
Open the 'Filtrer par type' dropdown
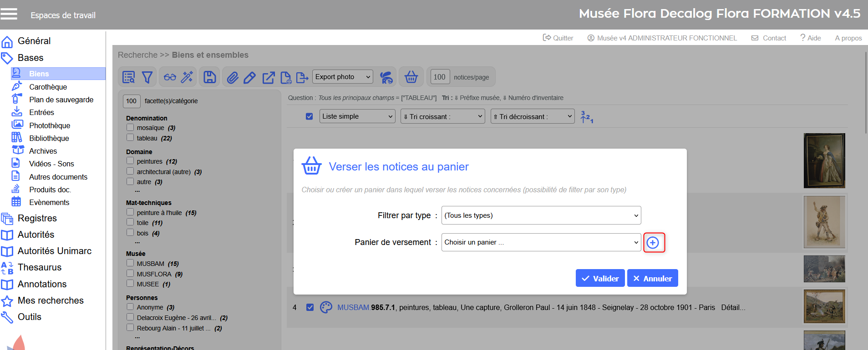click(541, 215)
